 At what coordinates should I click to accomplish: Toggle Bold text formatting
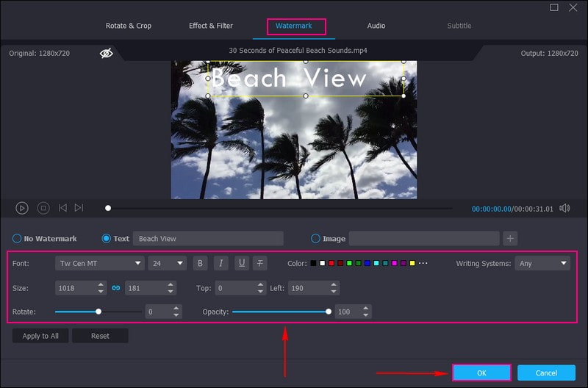click(x=200, y=263)
